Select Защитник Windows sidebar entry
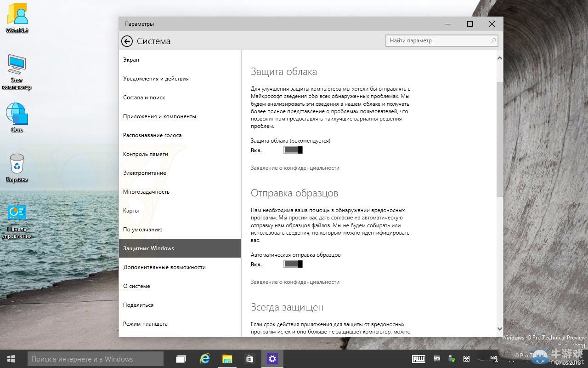The image size is (588, 368). point(180,248)
